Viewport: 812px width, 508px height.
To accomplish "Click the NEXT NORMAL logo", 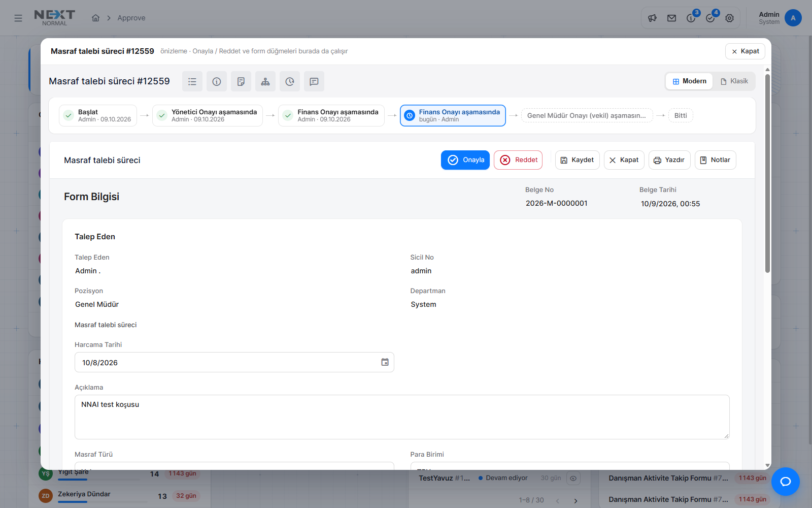I will (54, 18).
